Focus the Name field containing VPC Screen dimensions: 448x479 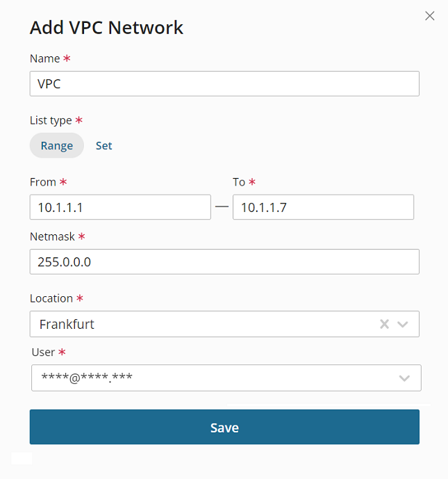coord(224,83)
